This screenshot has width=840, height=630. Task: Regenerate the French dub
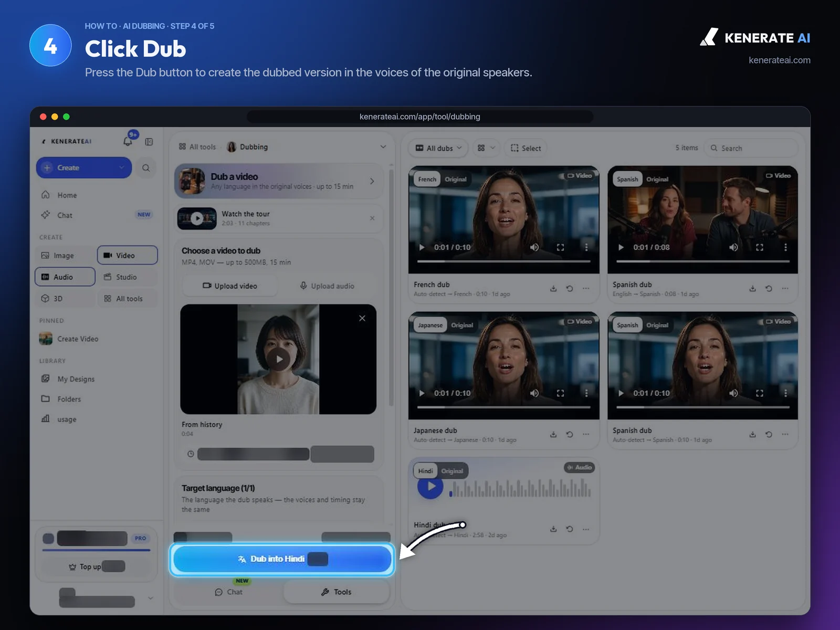point(570,288)
